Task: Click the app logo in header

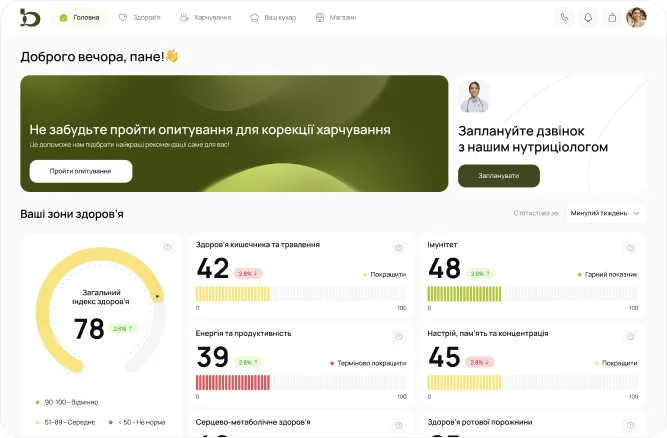Action: pos(30,17)
